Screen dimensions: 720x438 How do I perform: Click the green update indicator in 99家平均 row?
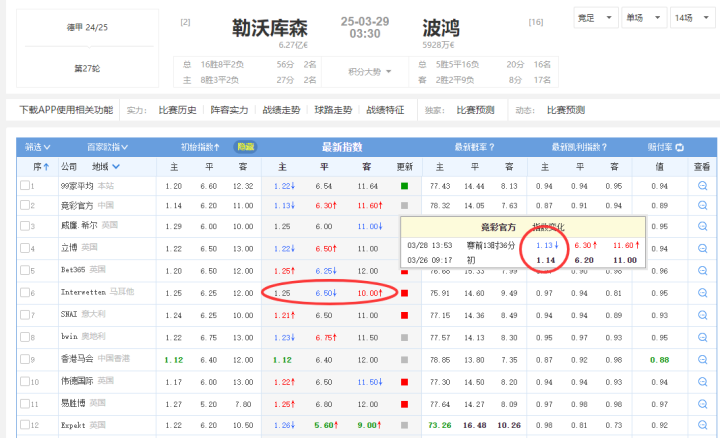[x=404, y=186]
